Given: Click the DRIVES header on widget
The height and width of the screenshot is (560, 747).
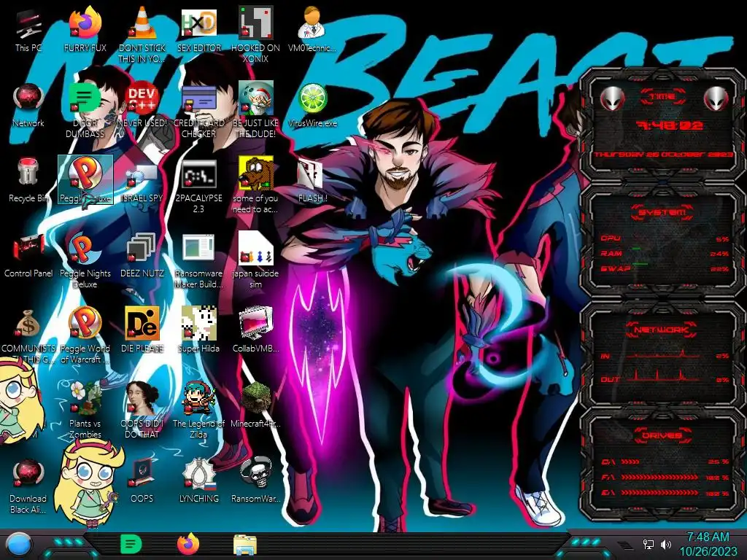Looking at the screenshot, I should 662,435.
